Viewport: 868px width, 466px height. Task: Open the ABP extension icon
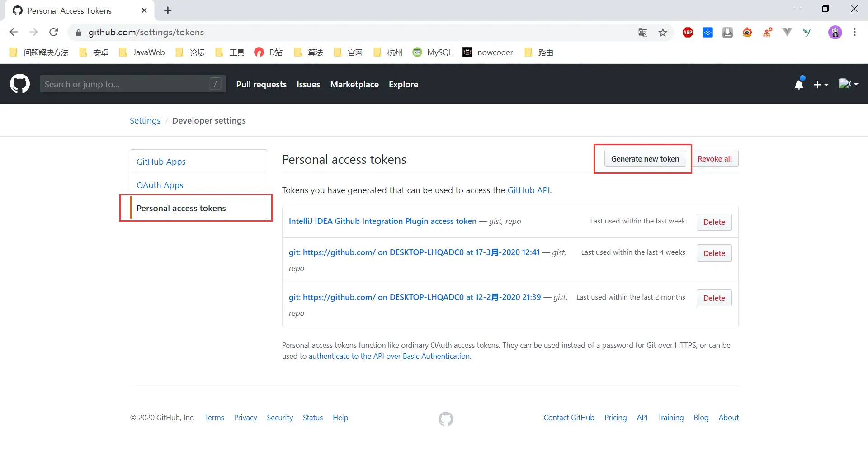(x=688, y=33)
